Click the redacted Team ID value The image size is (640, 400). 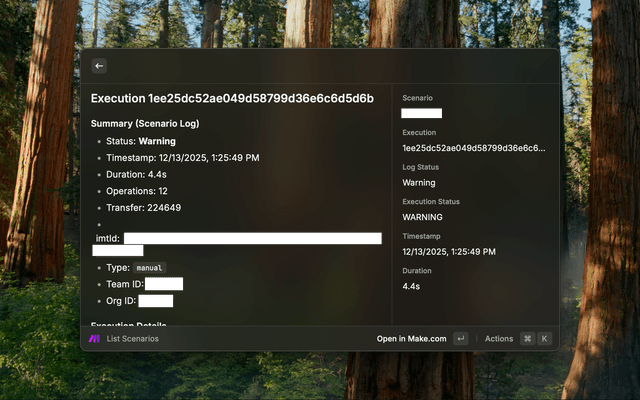(164, 285)
